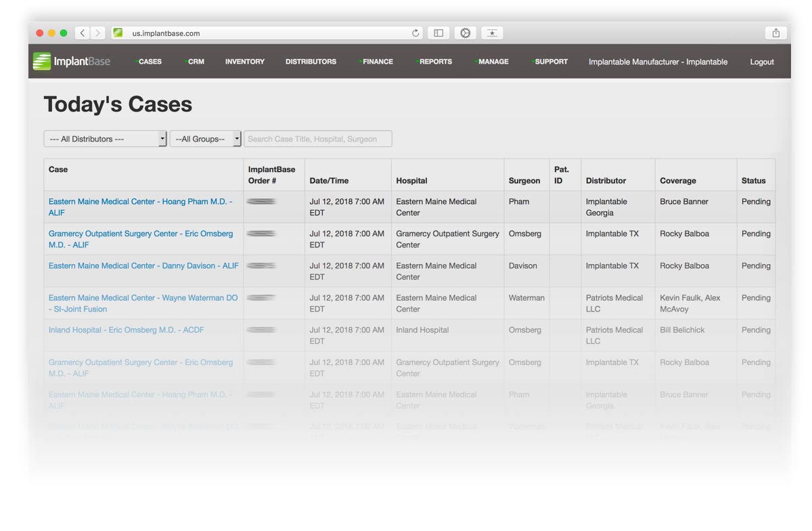The image size is (812, 531).
Task: Click the ImplantBase logo
Action: point(71,61)
